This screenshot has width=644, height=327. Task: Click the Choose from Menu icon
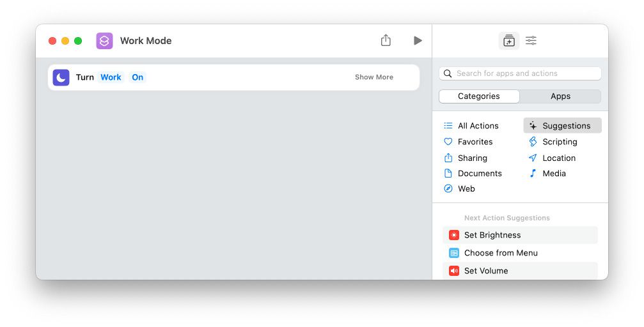454,253
